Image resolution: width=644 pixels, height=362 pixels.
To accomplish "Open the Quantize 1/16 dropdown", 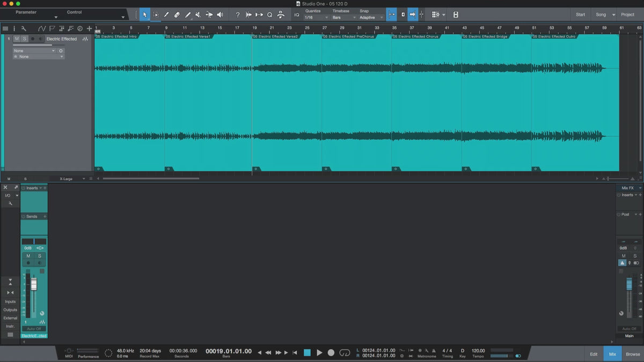I will (x=316, y=18).
